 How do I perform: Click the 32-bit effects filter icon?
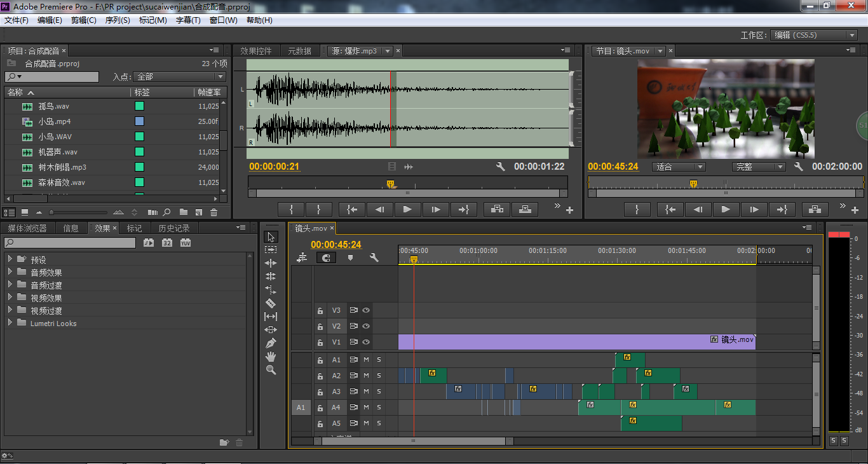[167, 243]
